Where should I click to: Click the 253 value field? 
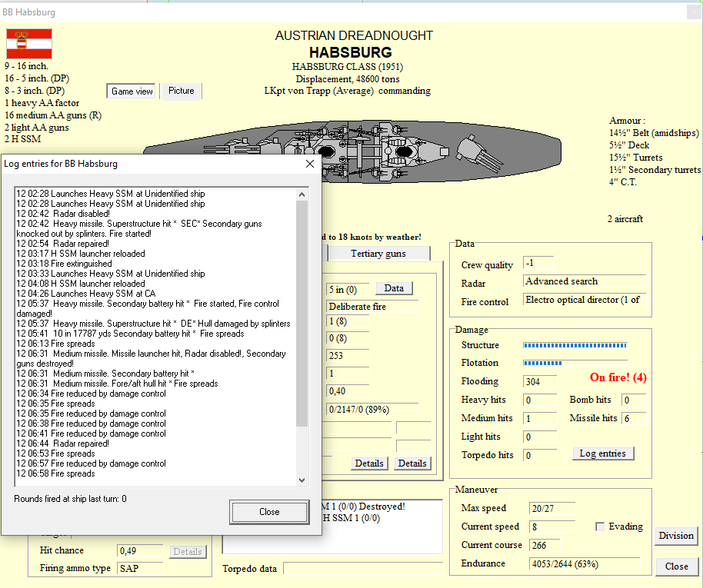tap(348, 356)
